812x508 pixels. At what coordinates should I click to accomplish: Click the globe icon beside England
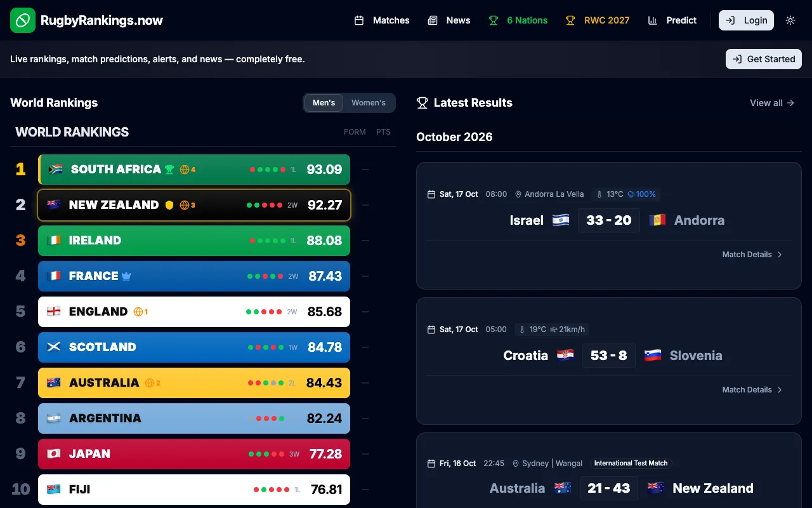point(138,312)
